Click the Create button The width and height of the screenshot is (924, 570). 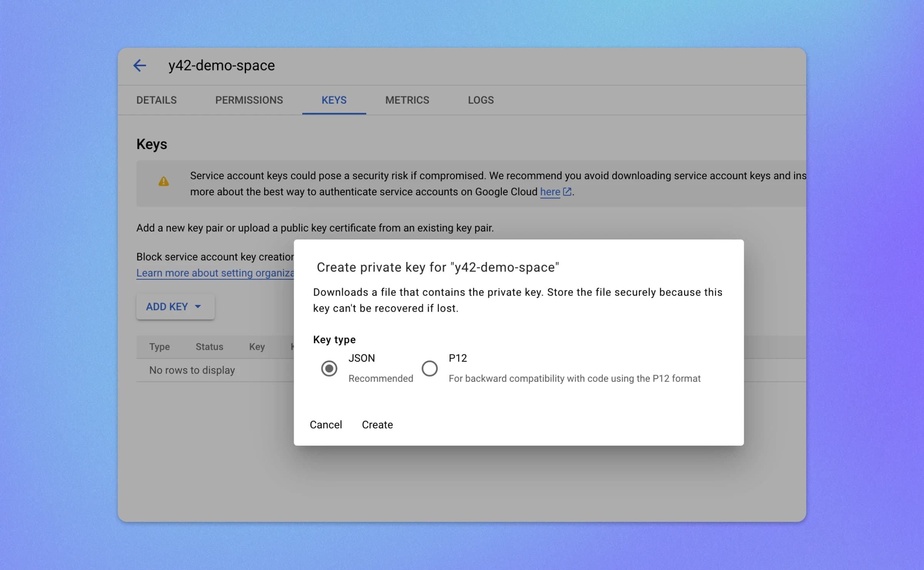tap(378, 425)
